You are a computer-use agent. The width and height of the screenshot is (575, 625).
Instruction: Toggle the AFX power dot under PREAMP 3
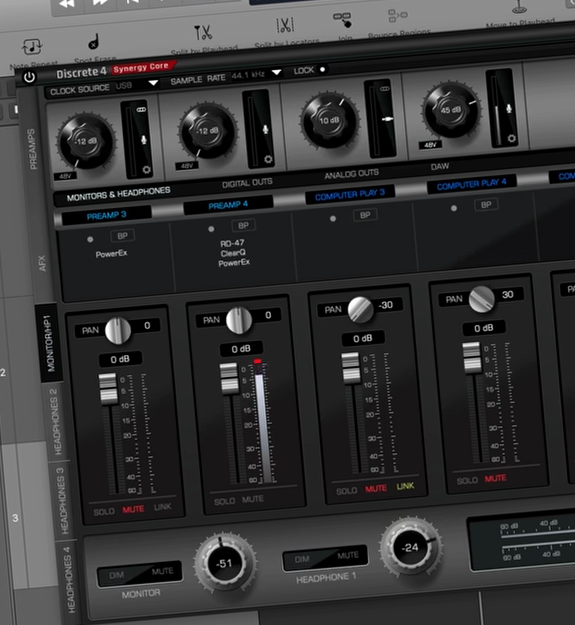[90, 239]
